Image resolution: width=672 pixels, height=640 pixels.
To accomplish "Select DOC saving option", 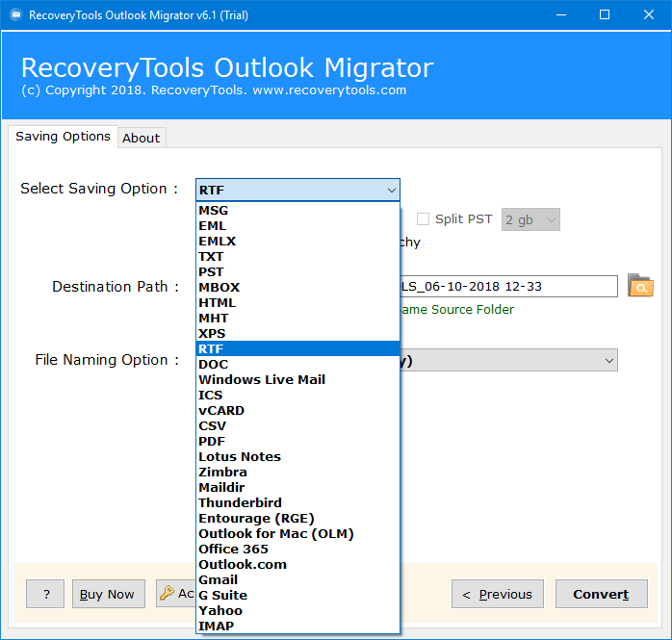I will click(x=297, y=364).
